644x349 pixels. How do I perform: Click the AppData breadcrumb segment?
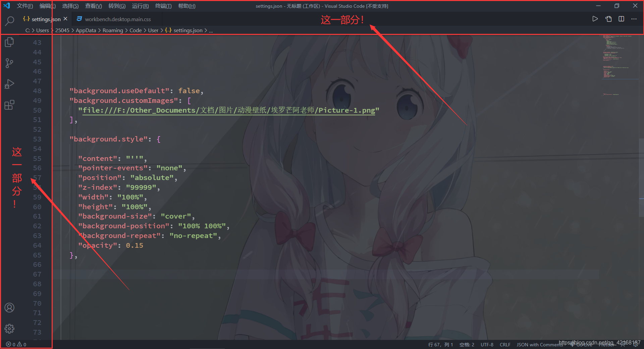tap(86, 30)
